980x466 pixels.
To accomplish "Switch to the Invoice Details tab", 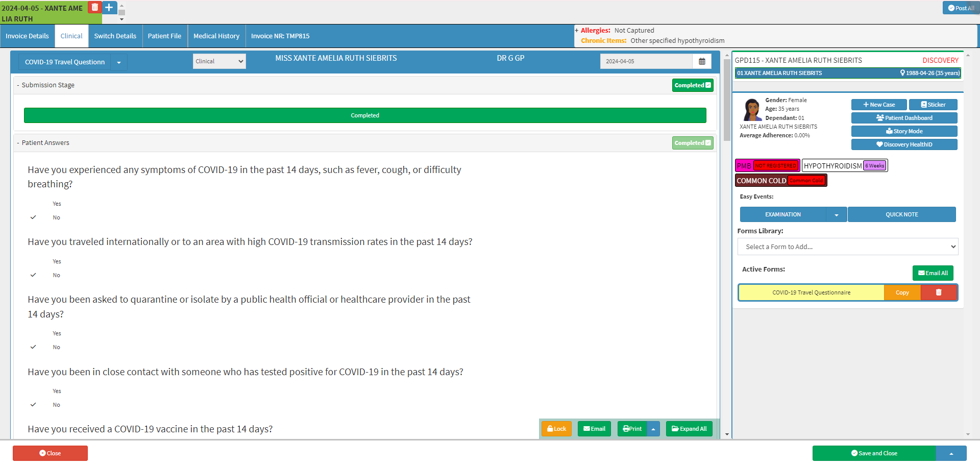I will pyautogui.click(x=27, y=36).
